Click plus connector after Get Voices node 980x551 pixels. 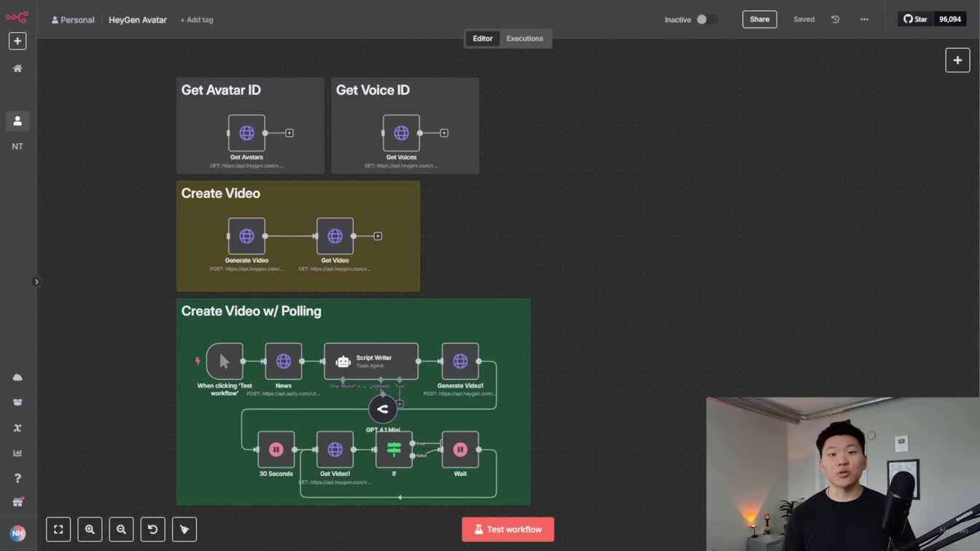[x=444, y=133]
